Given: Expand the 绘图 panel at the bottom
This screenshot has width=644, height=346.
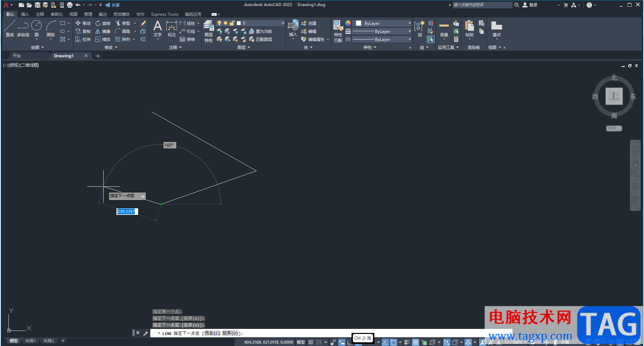Looking at the screenshot, I should pyautogui.click(x=42, y=47).
